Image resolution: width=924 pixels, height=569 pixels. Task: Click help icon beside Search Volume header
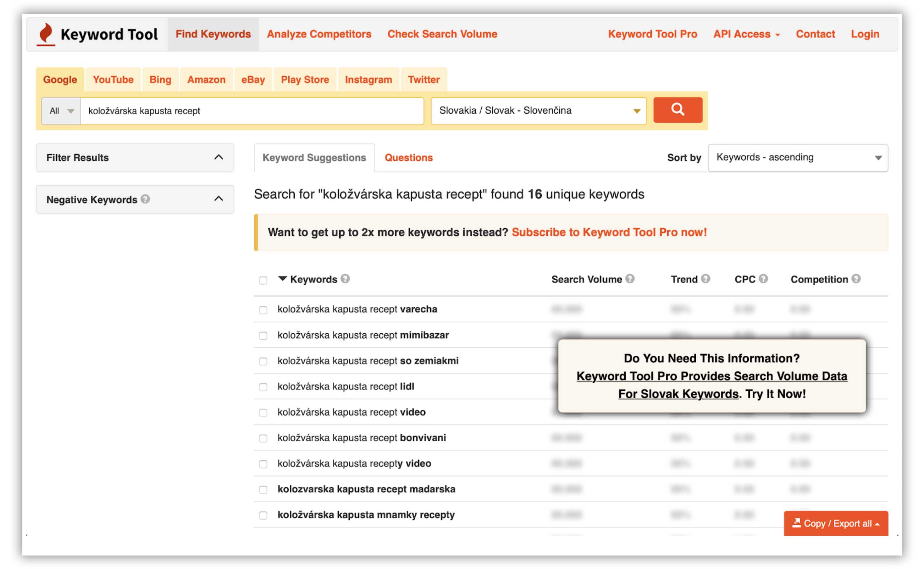(630, 279)
